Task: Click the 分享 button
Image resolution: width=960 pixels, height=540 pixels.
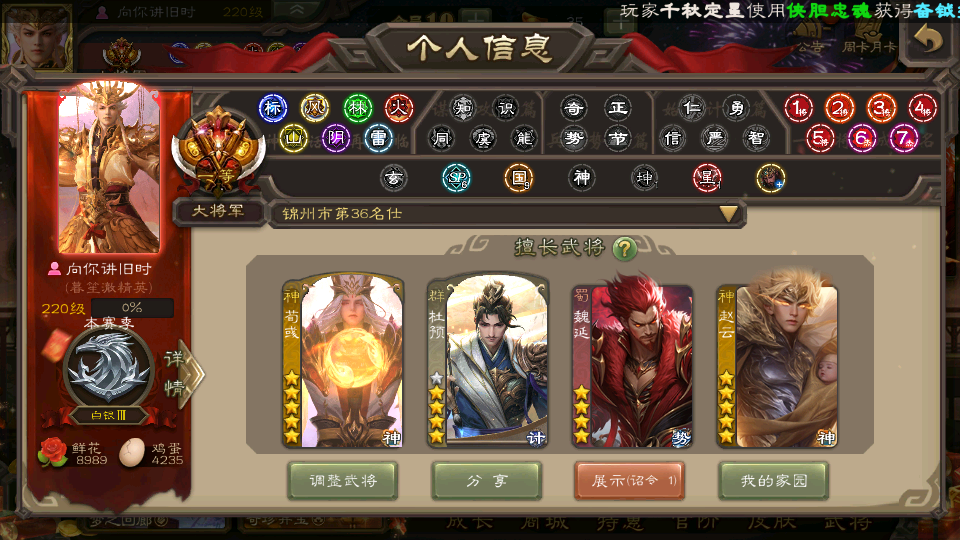Action: [x=487, y=481]
